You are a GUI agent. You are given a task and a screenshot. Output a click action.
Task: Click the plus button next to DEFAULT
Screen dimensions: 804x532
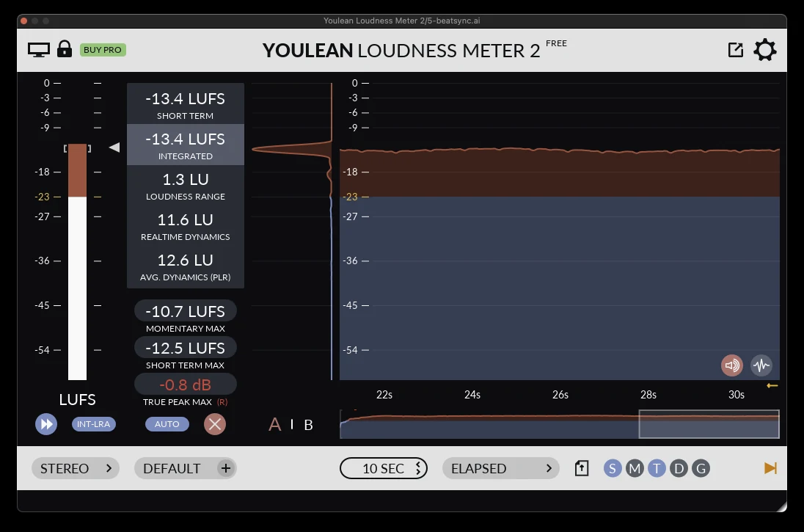[x=226, y=468]
